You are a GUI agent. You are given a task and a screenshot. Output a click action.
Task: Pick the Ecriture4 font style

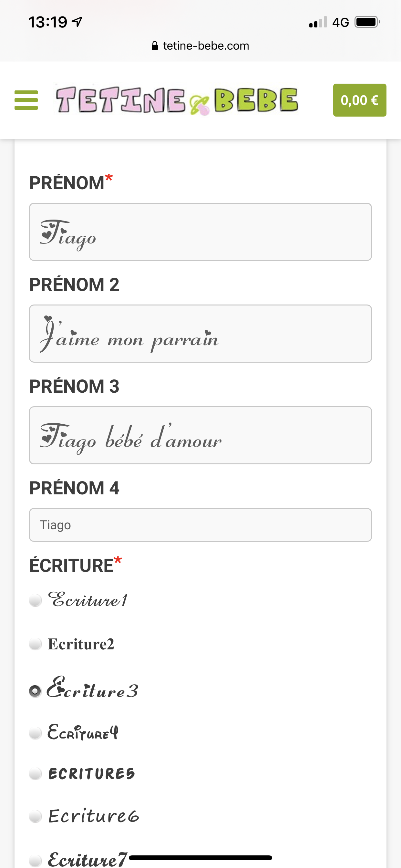coord(35,733)
